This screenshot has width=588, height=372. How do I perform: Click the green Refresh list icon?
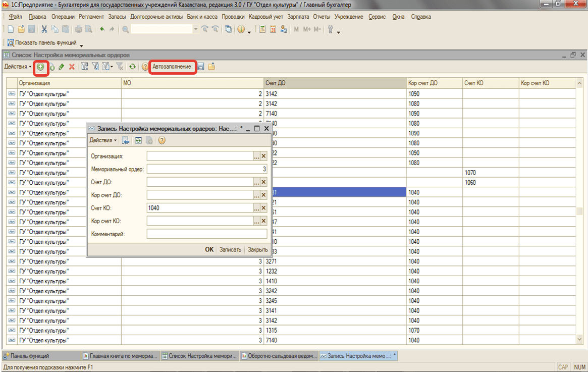(x=132, y=67)
